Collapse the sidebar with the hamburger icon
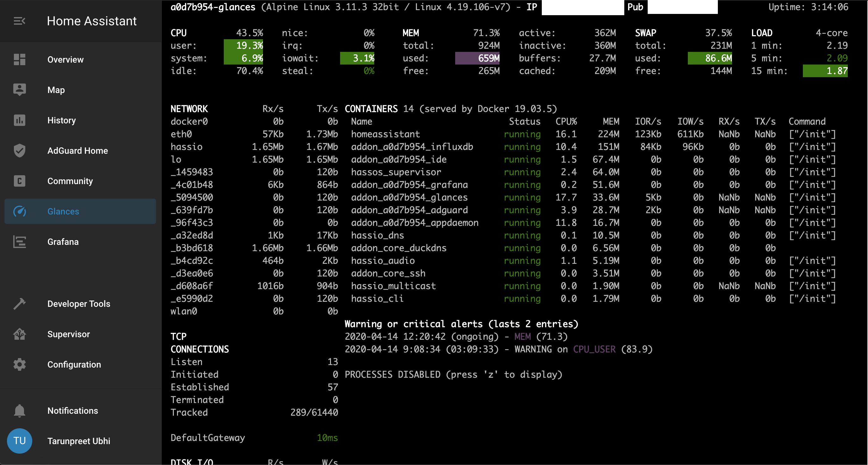Viewport: 868px width, 465px height. coord(19,21)
